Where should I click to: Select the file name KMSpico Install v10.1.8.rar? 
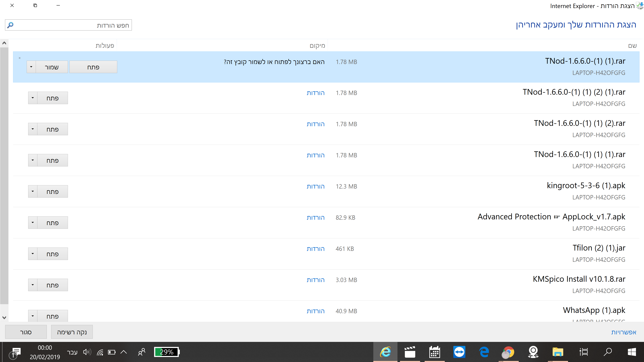tap(579, 279)
